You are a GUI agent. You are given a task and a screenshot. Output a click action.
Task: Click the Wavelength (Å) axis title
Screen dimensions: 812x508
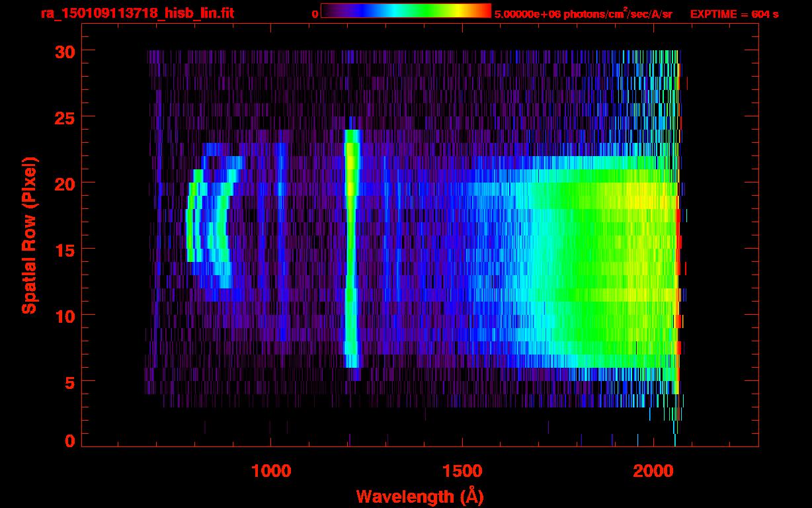[x=415, y=495]
